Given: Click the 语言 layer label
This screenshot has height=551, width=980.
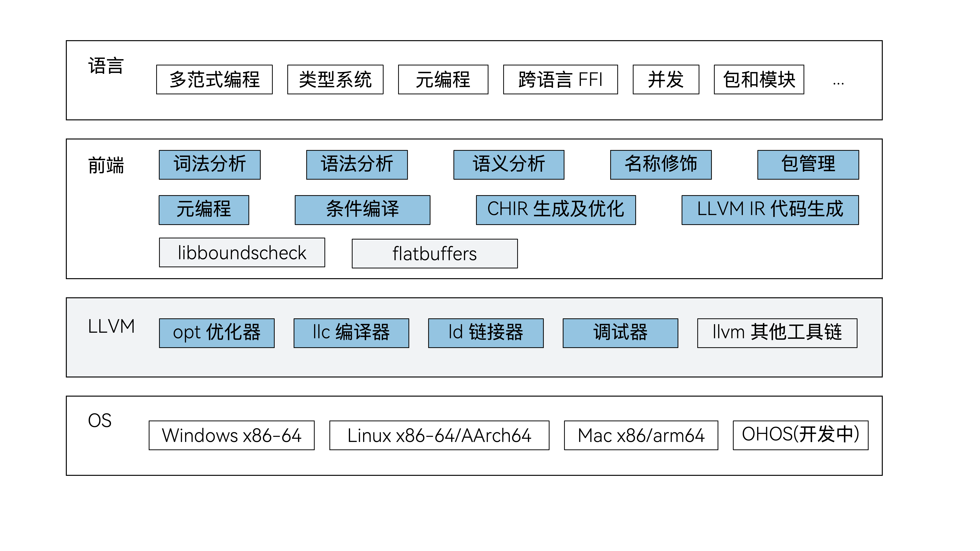Looking at the screenshot, I should (x=106, y=66).
